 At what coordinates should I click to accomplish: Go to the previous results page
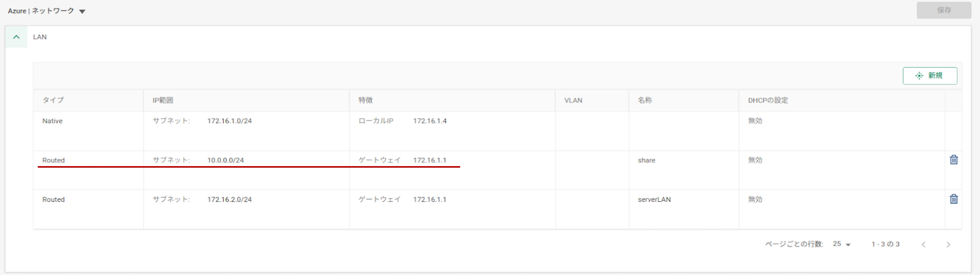pyautogui.click(x=923, y=244)
